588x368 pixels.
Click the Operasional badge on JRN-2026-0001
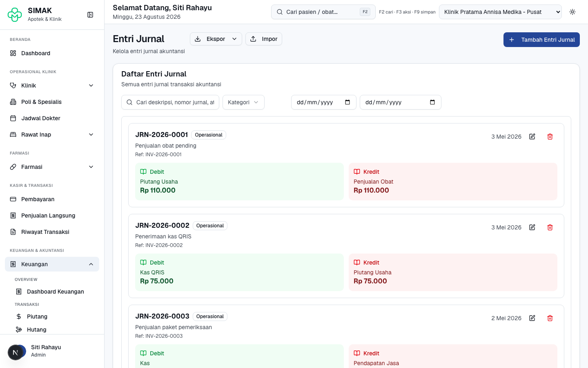tap(209, 135)
